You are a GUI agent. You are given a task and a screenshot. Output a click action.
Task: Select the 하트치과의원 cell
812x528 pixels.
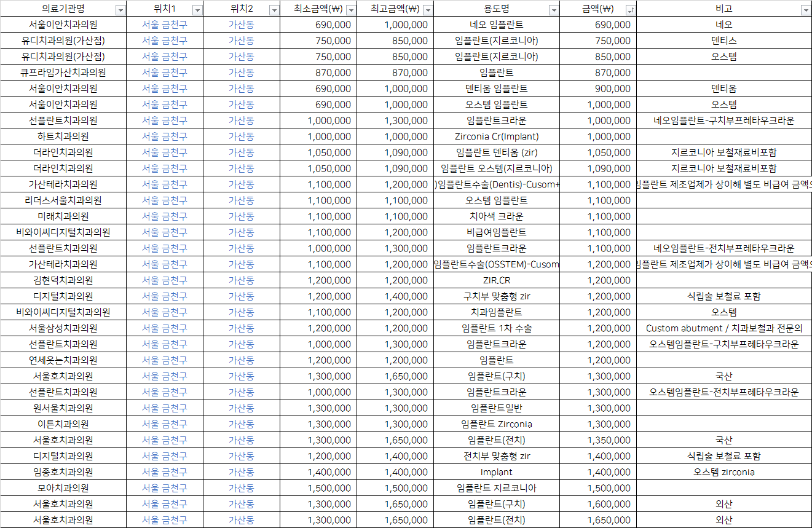pos(63,136)
